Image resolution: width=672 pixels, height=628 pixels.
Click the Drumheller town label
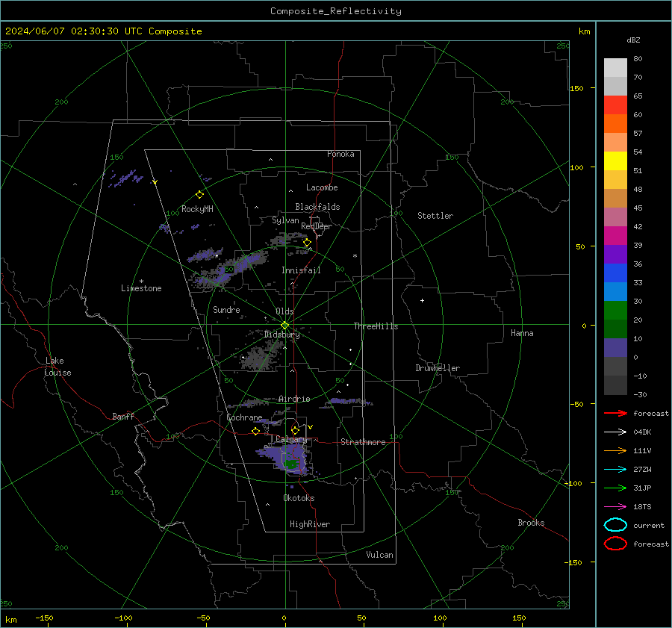tap(438, 368)
